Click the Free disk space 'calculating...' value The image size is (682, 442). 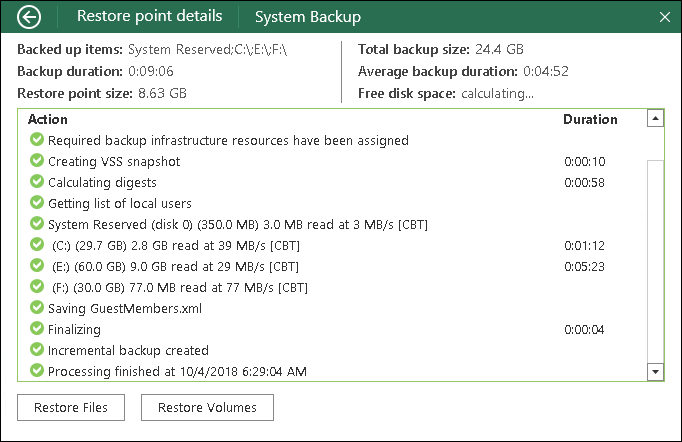(497, 94)
